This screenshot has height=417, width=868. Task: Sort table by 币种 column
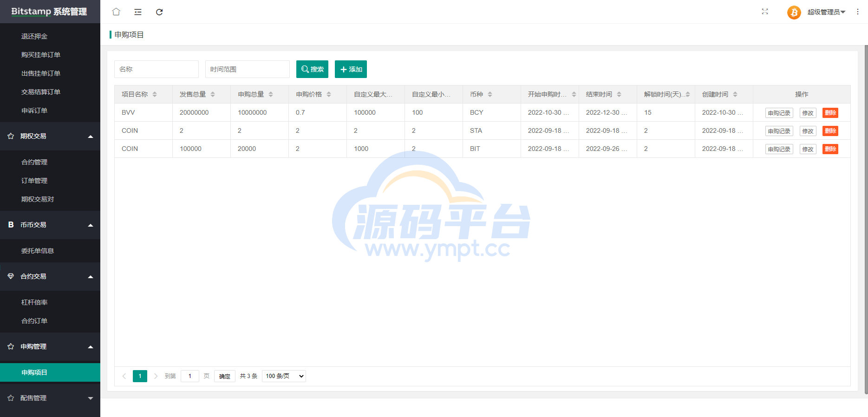point(490,94)
